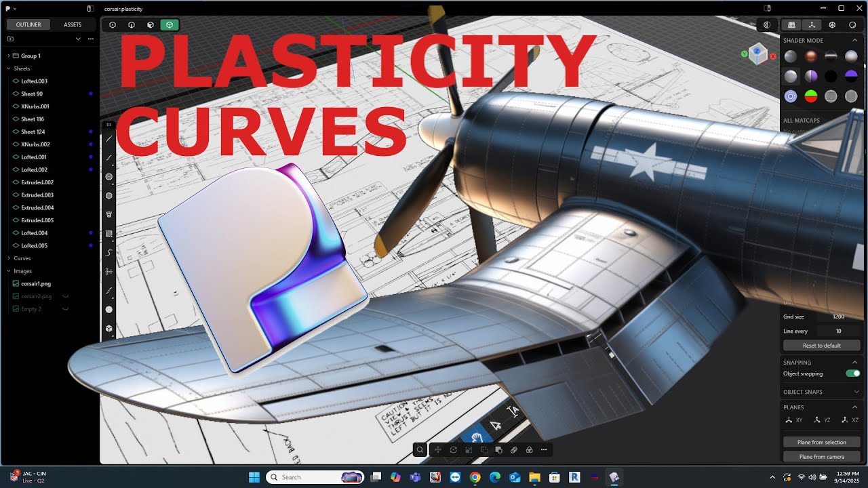This screenshot has width=868, height=488.
Task: Switch to the Assets tab
Action: coord(73,24)
